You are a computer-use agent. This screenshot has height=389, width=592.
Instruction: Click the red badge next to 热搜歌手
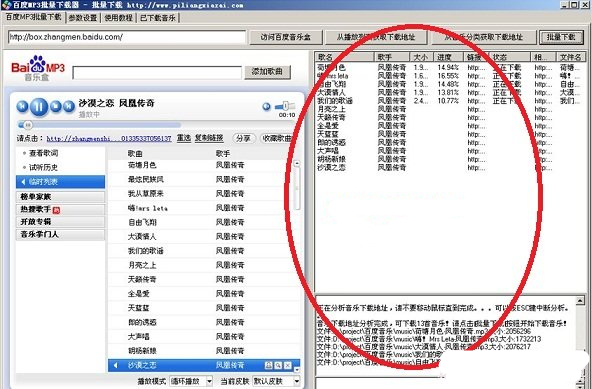tap(56, 210)
